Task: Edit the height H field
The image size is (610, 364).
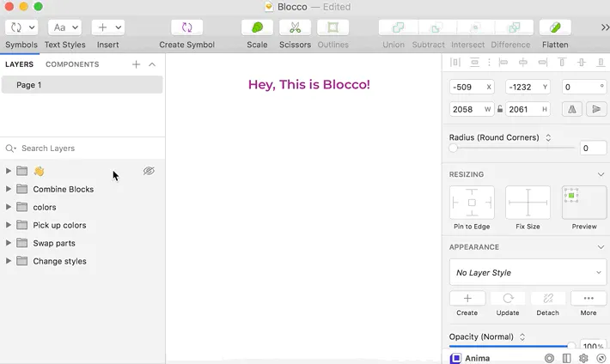Action: (x=528, y=109)
